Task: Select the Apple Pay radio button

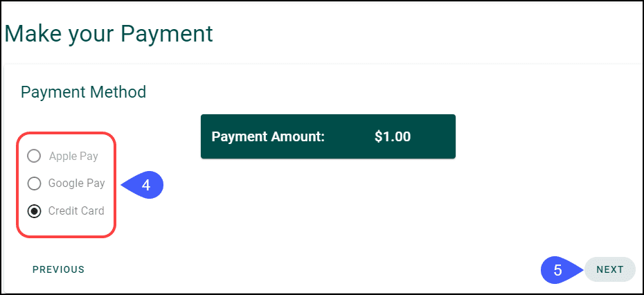Action: 33,156
